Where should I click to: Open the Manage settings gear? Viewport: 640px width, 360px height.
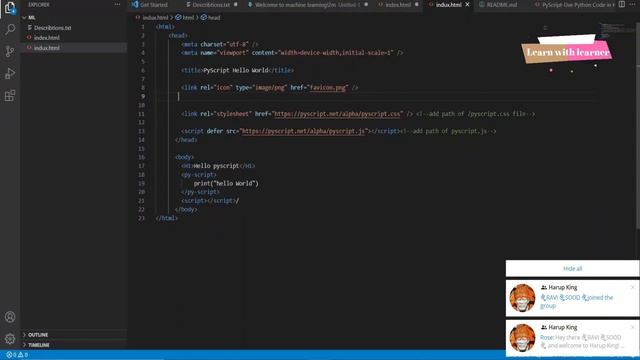tap(10, 338)
